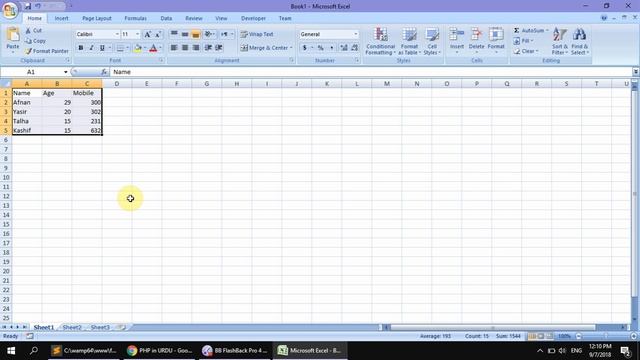This screenshot has width=640, height=360.
Task: Apply the yellow fill color
Action: pyautogui.click(x=138, y=48)
